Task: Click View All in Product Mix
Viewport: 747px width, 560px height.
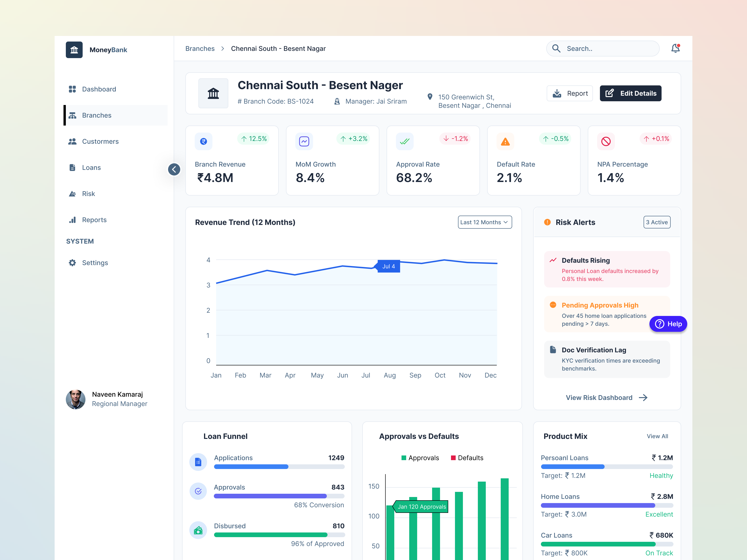Action: pos(657,436)
